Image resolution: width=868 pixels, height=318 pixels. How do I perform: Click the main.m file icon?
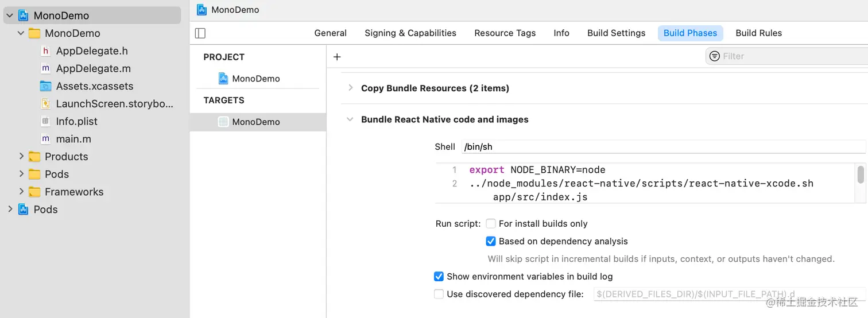click(x=46, y=139)
